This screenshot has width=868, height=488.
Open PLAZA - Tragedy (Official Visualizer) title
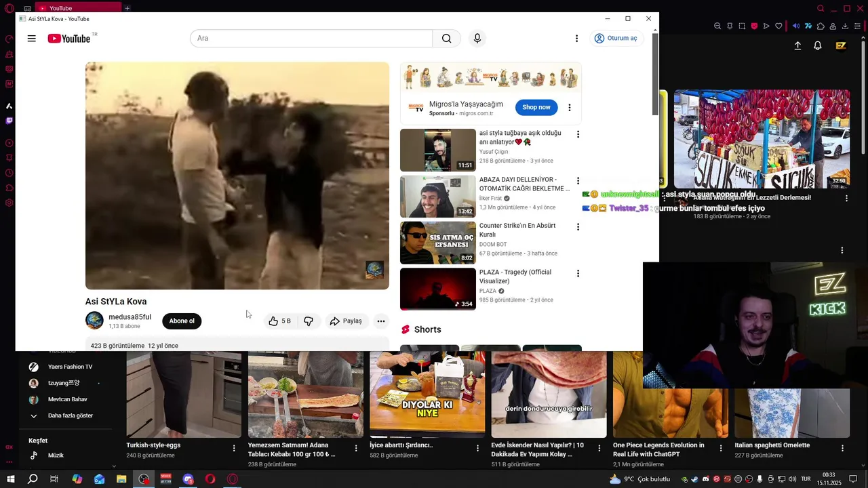pyautogui.click(x=515, y=277)
